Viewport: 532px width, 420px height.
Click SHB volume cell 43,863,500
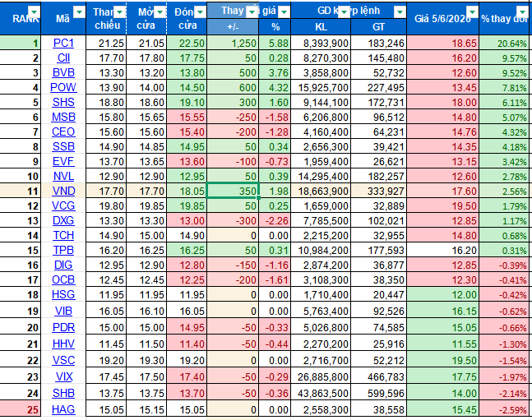(x=321, y=393)
